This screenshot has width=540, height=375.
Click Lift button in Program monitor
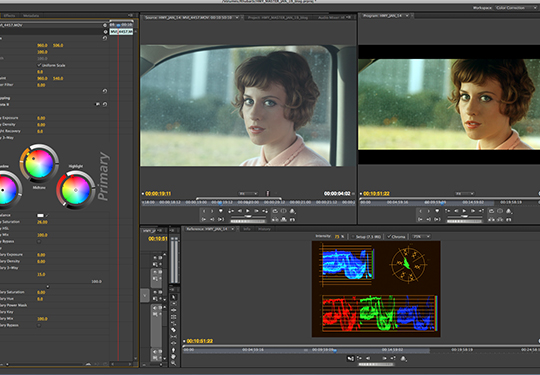point(491,219)
